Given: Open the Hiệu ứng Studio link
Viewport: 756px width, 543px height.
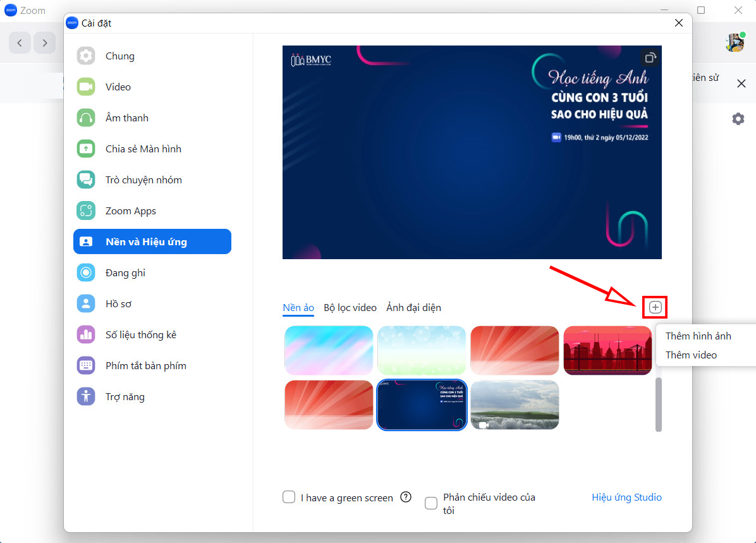Looking at the screenshot, I should [x=626, y=497].
